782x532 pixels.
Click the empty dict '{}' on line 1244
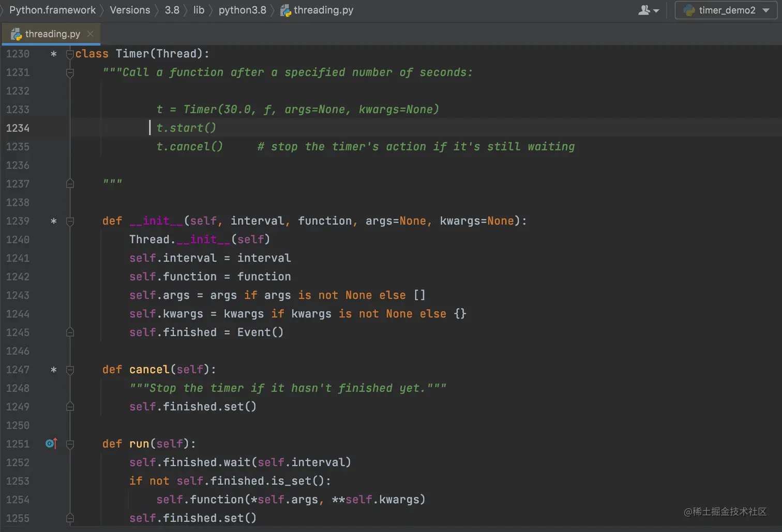point(460,314)
